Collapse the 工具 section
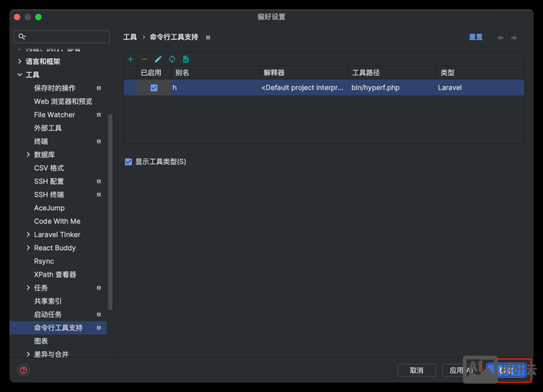 [20, 74]
